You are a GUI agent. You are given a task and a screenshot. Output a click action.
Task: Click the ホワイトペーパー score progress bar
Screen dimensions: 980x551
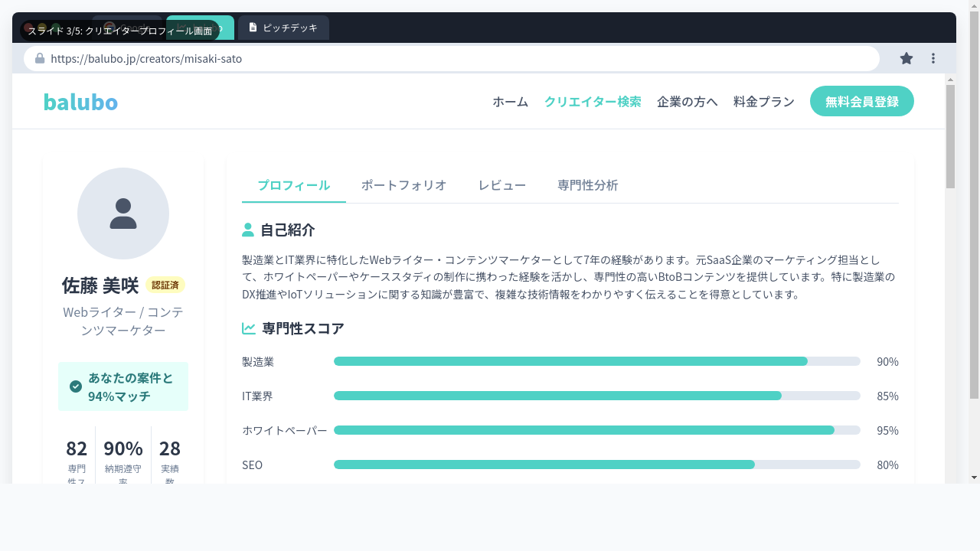[596, 430]
